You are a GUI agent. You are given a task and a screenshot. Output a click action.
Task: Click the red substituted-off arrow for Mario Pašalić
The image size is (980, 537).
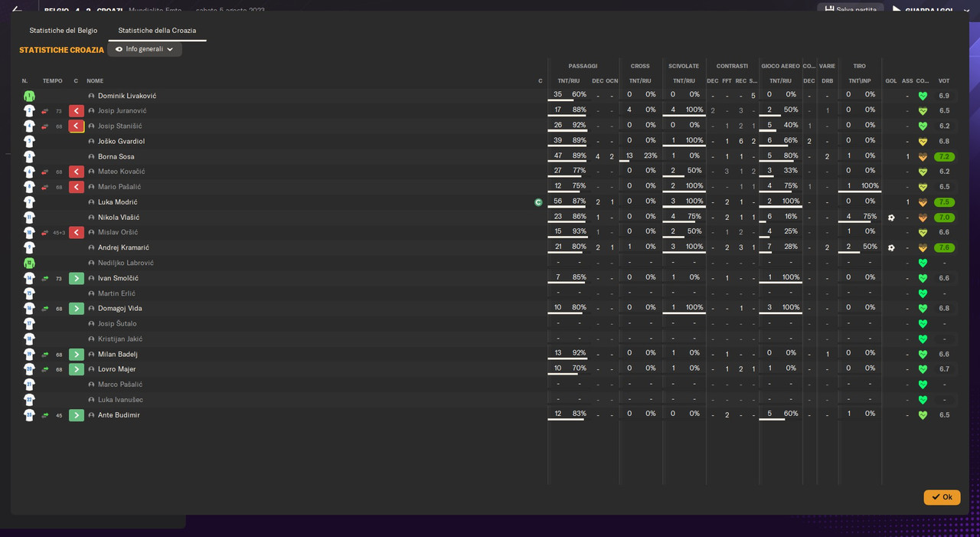pyautogui.click(x=77, y=187)
